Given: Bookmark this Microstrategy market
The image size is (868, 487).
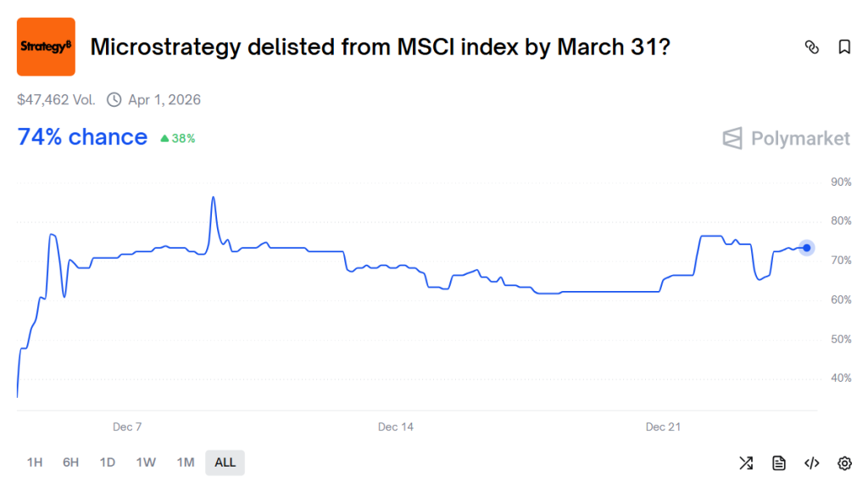Looking at the screenshot, I should [844, 48].
